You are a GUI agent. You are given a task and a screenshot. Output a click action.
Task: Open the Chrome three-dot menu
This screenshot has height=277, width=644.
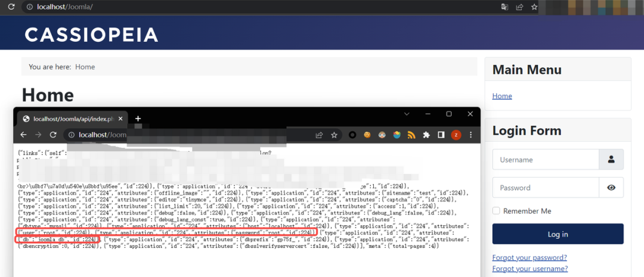471,135
